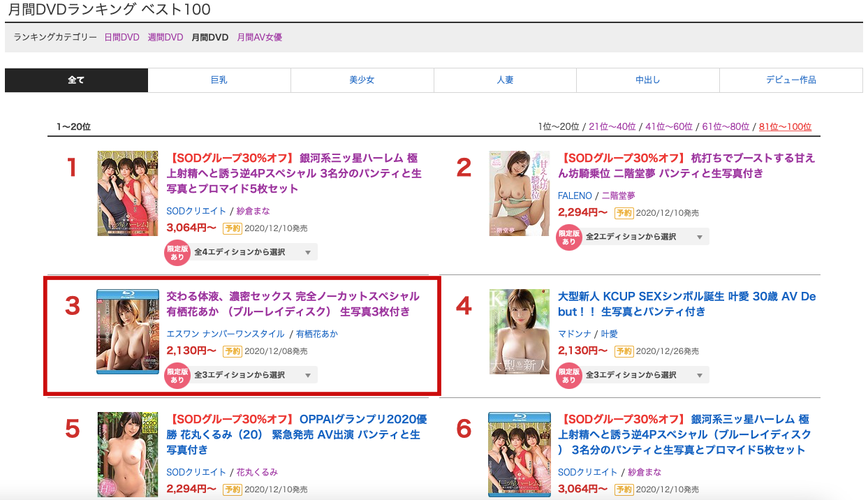
Task: Click the 予約 badge on rank 3
Action: 233,351
